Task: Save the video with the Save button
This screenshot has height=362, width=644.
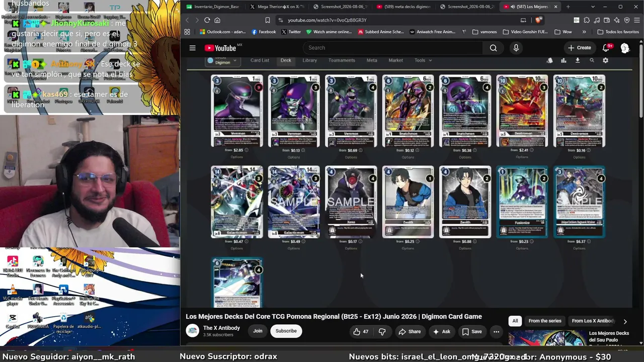Action: 472,331
